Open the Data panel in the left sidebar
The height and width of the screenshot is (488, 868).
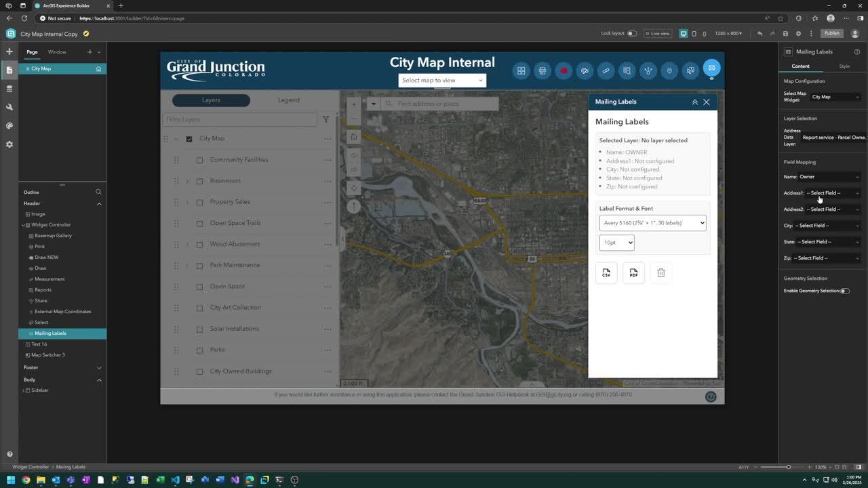pos(9,89)
